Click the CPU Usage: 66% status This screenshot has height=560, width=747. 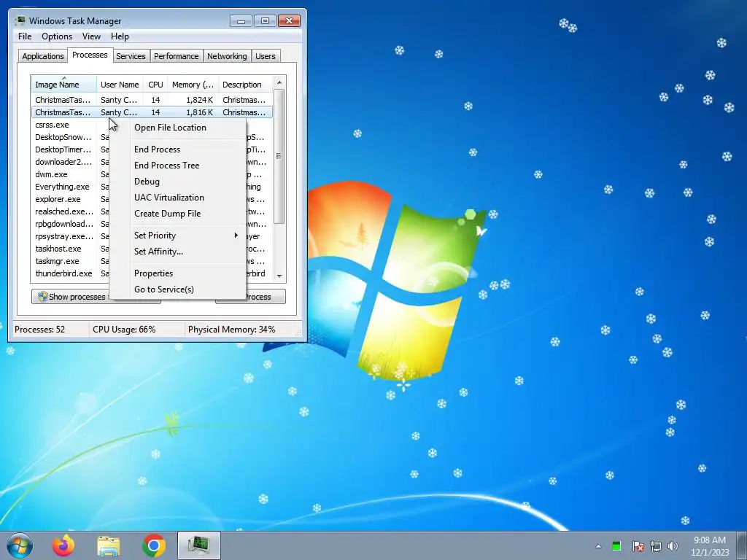click(124, 330)
